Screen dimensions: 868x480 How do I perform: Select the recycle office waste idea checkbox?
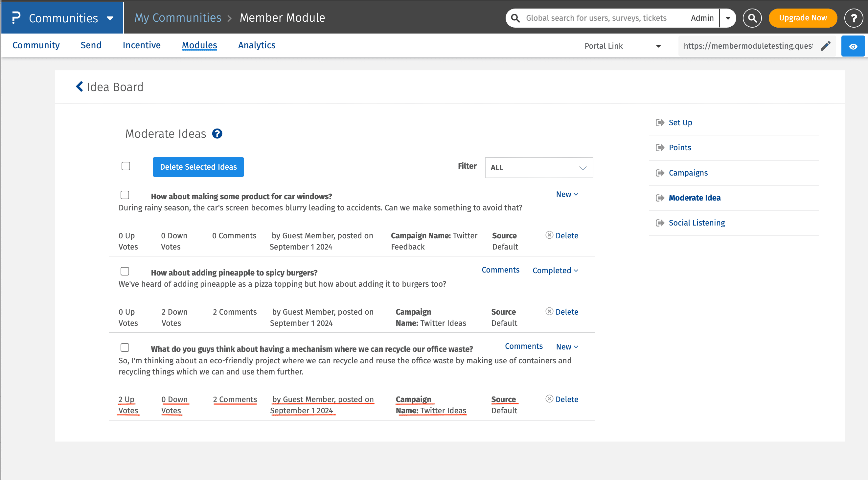click(x=125, y=348)
